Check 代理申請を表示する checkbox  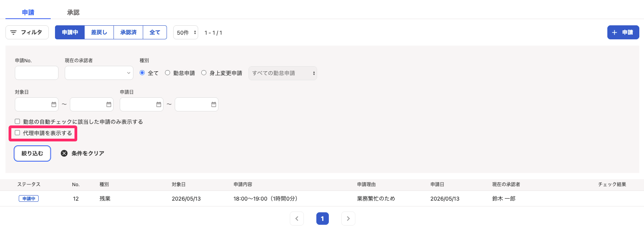pos(17,133)
